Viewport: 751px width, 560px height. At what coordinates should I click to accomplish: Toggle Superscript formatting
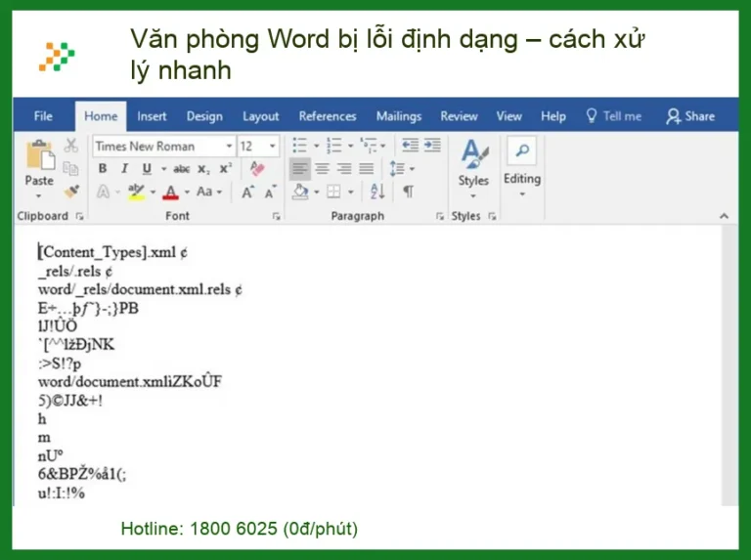226,168
